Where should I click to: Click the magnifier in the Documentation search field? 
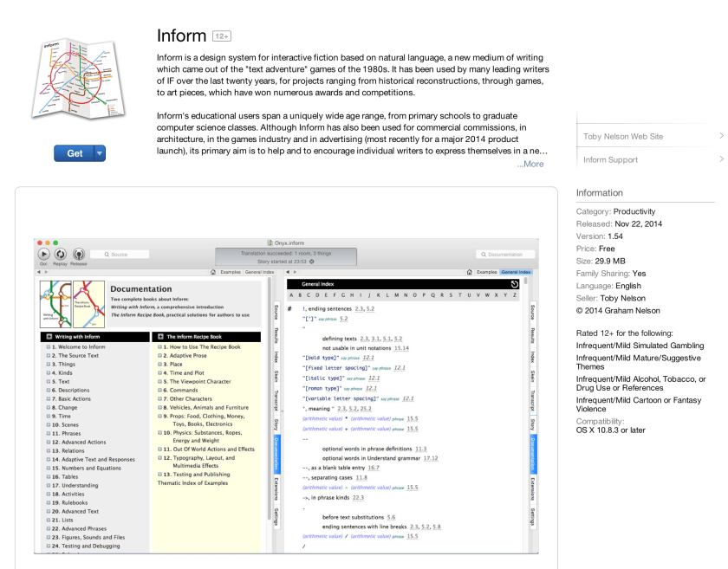483,254
